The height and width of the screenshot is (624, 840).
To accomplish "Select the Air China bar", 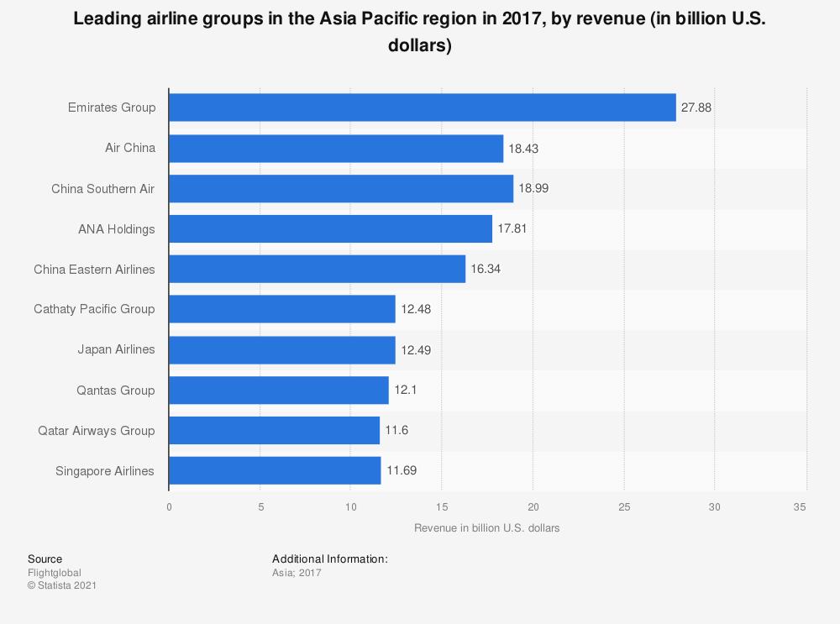I will (336, 148).
